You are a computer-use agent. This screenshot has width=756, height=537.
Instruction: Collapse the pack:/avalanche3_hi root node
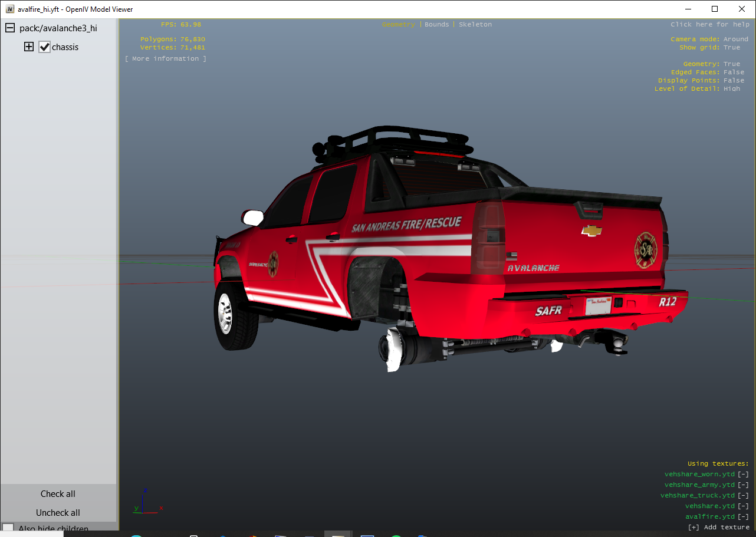point(10,28)
